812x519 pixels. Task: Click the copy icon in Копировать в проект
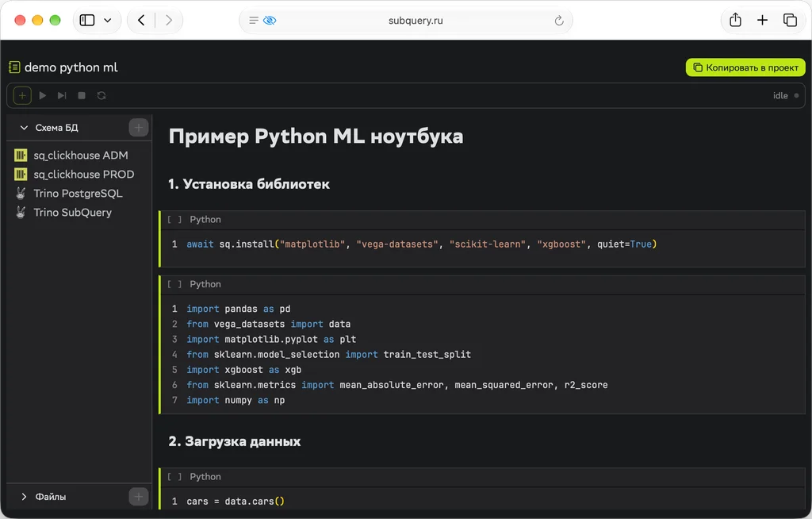698,67
